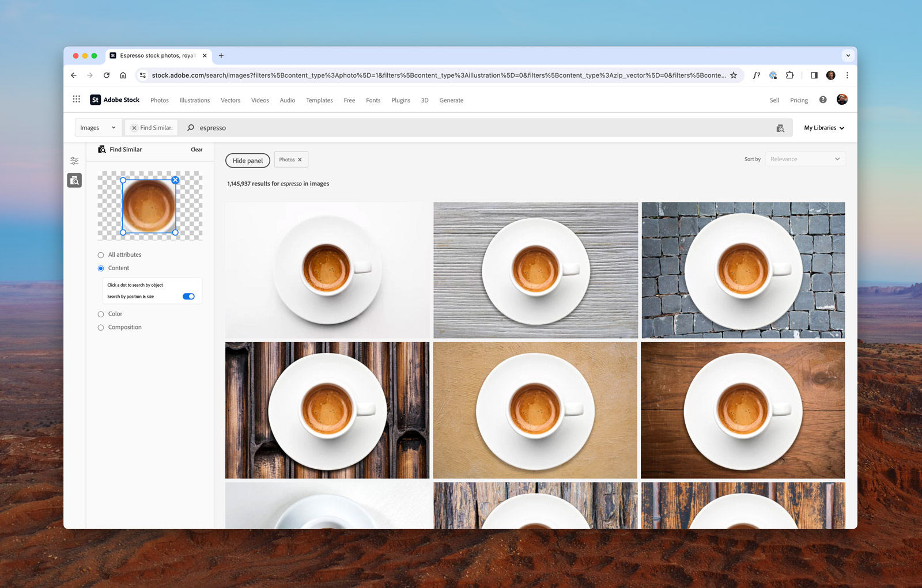922x588 pixels.
Task: Toggle the browser side panel
Action: point(814,75)
